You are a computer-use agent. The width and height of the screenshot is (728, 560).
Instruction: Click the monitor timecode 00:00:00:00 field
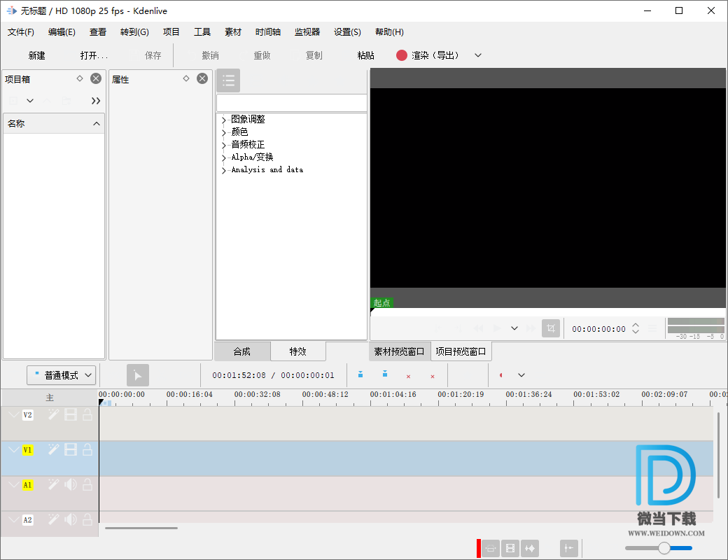click(x=598, y=329)
